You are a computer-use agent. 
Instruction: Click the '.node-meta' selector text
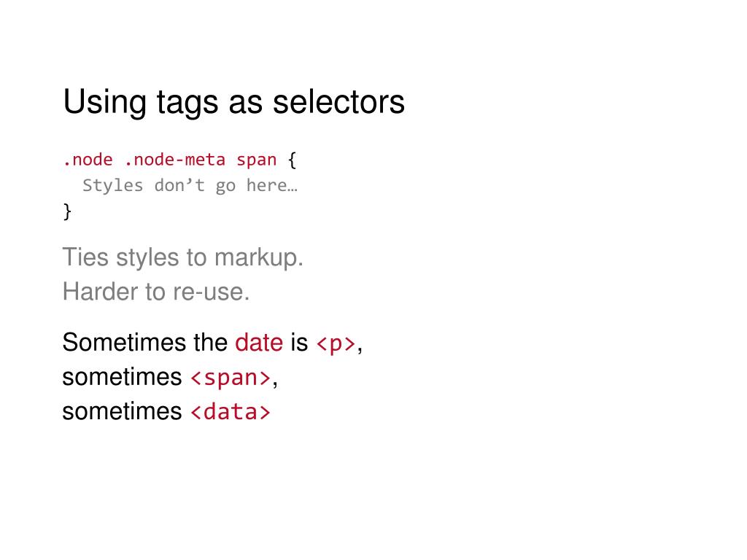174,160
